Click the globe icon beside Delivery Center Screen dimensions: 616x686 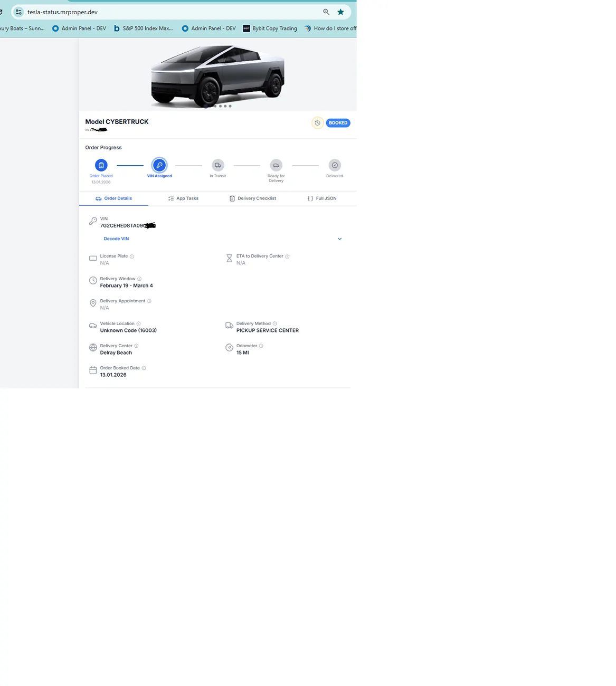click(93, 348)
